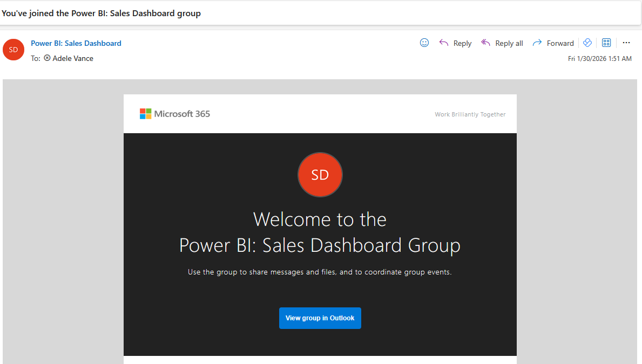This screenshot has width=642, height=364.
Task: Click the email subject line text
Action: tap(101, 13)
